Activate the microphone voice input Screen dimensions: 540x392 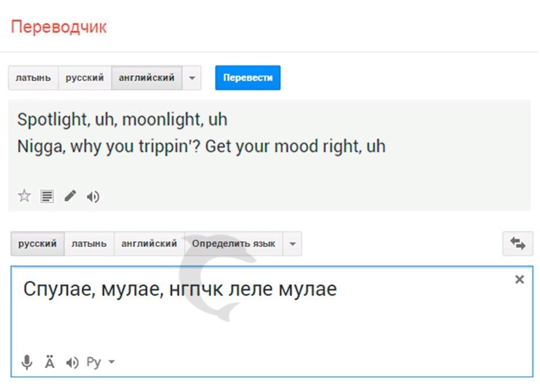pyautogui.click(x=27, y=362)
